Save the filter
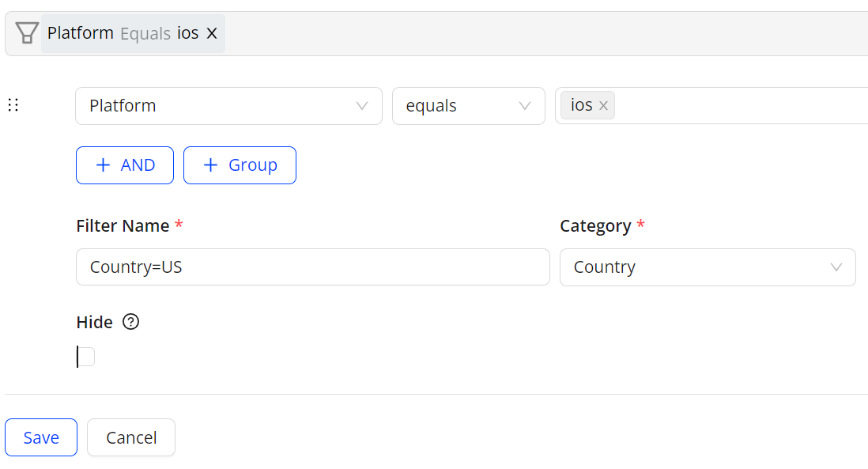This screenshot has width=868, height=469. [x=41, y=437]
